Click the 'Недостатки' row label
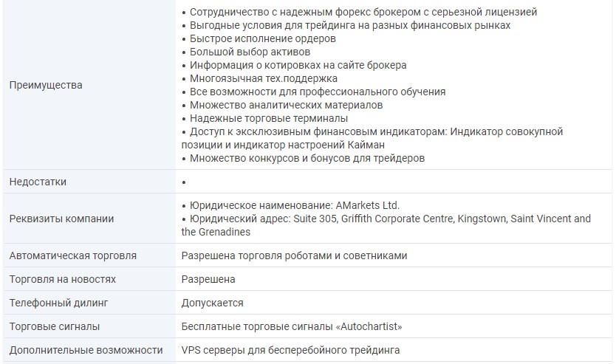 click(x=43, y=182)
